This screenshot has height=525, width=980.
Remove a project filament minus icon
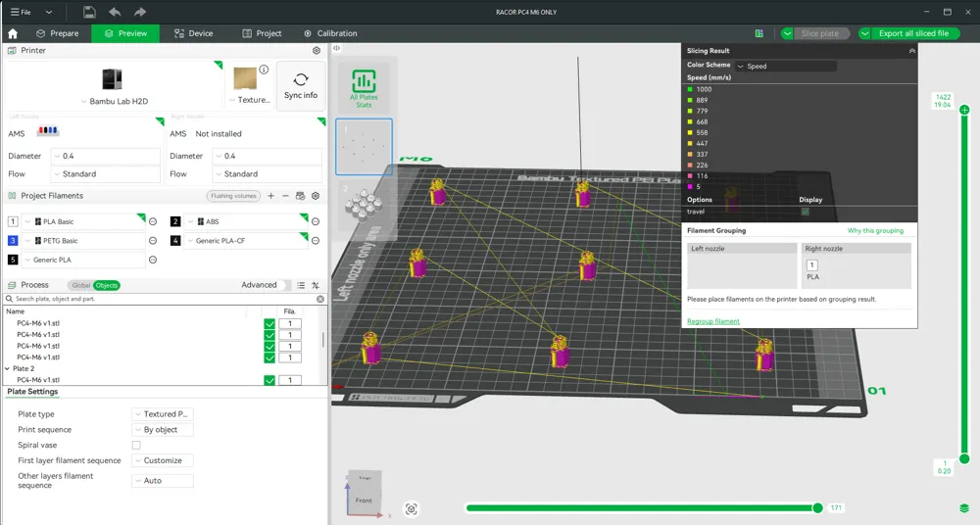[x=285, y=196]
